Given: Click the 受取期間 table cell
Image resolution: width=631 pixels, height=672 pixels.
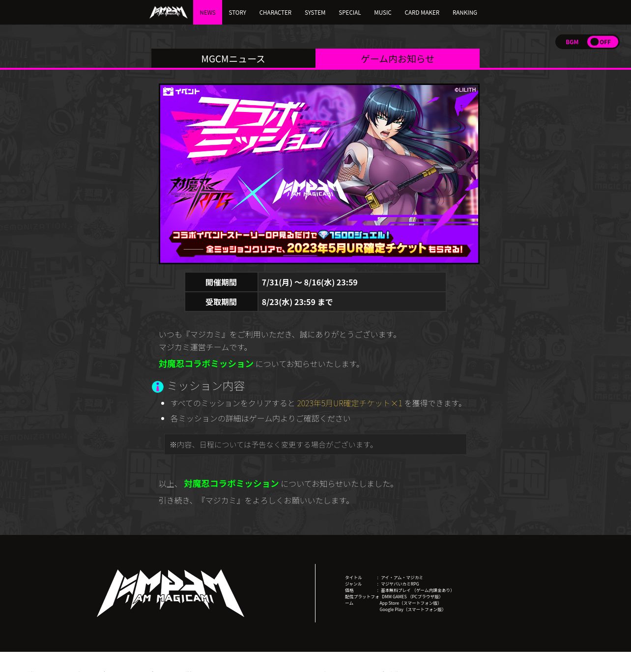Looking at the screenshot, I should (x=221, y=302).
